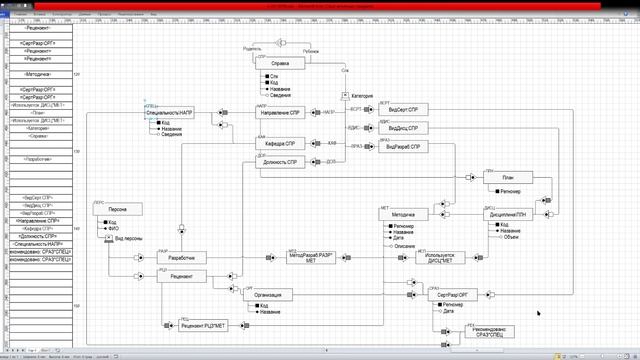Select the Рекомендовано.СРАЗ*СПЕЦ entity box
This screenshot has width=640, height=360.
(x=489, y=332)
